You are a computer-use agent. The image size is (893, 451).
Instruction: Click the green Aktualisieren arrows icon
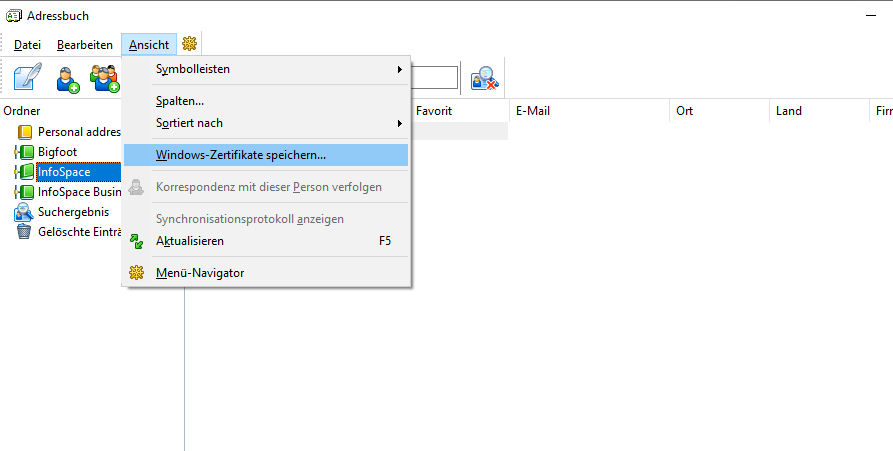tap(136, 241)
